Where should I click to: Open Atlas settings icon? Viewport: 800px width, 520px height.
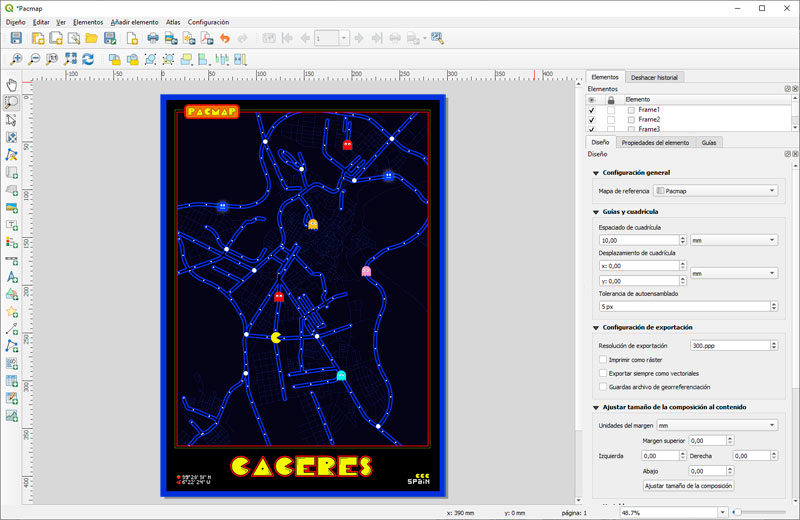437,38
